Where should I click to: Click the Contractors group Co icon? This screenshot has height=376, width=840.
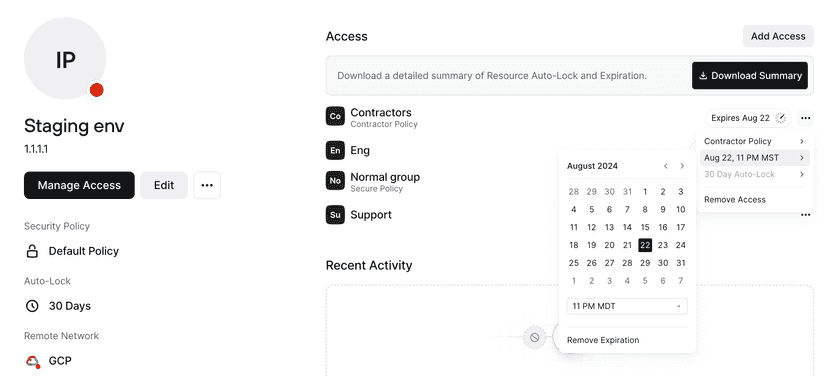click(x=335, y=116)
